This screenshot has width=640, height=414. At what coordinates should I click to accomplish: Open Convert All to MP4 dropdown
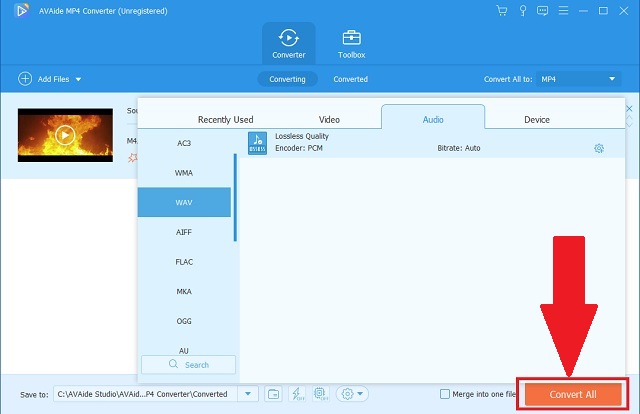[x=578, y=79]
